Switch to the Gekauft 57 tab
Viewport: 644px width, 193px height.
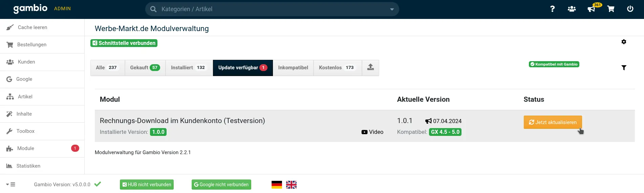(x=145, y=68)
